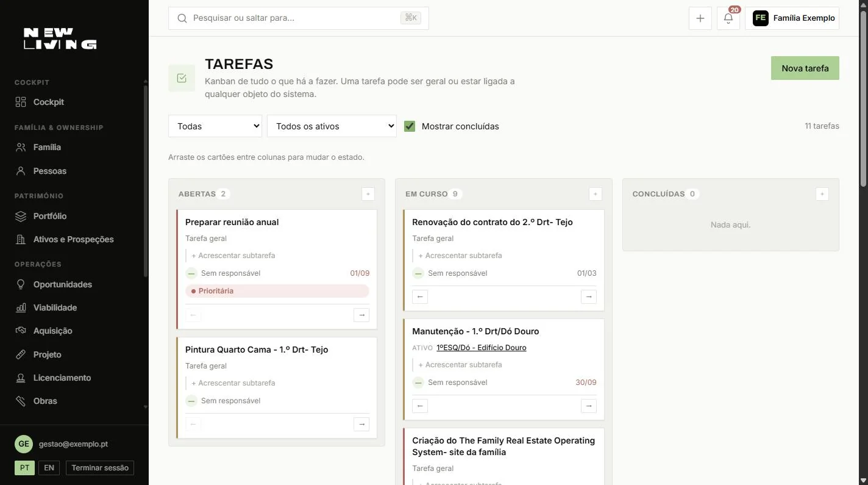Open the Obras hammer icon
Screen dimensions: 868x485
tap(21, 401)
